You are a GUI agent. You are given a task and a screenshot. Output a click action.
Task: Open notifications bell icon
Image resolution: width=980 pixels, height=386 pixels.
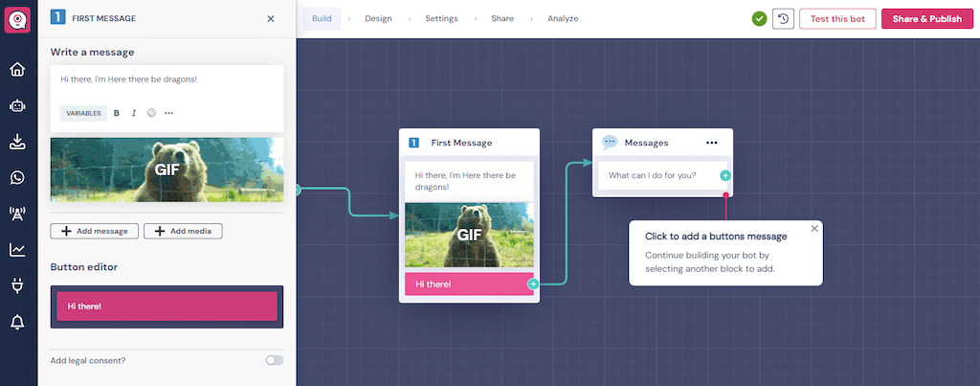coord(17,322)
